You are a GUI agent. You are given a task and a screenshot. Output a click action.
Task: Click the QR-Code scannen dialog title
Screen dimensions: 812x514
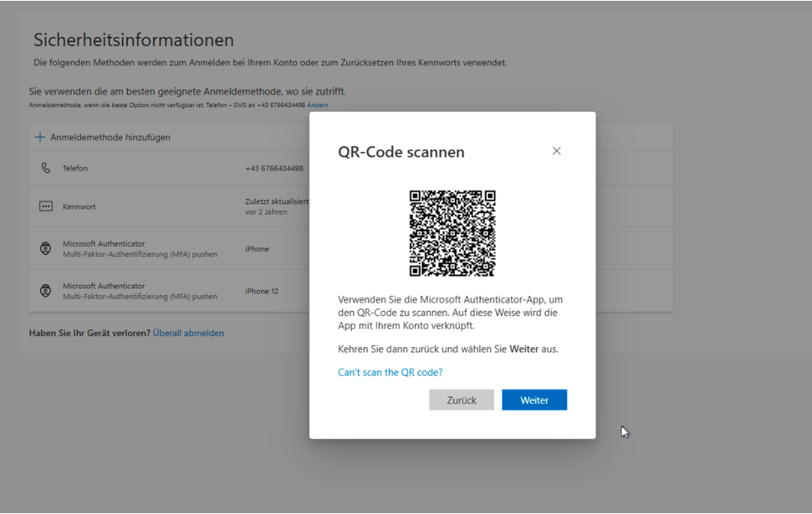401,153
